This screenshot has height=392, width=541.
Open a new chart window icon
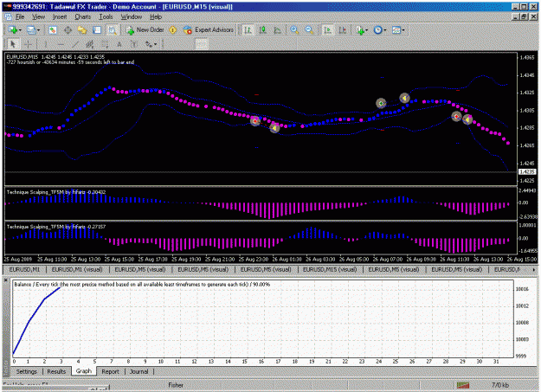(x=13, y=30)
